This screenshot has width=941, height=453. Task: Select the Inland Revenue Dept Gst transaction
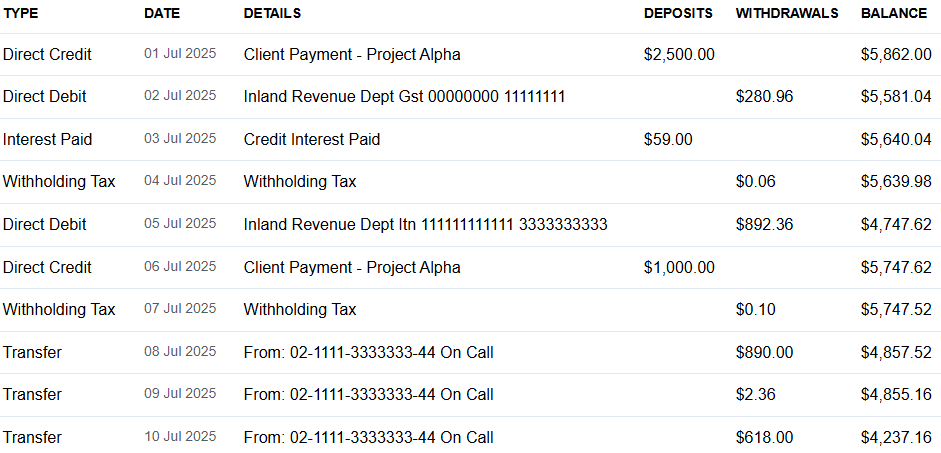[x=404, y=97]
